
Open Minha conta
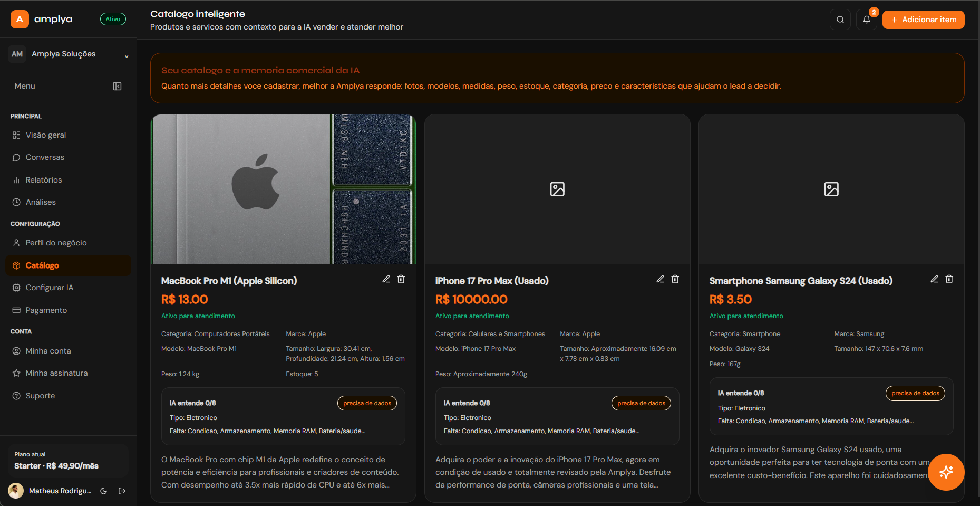point(68,351)
